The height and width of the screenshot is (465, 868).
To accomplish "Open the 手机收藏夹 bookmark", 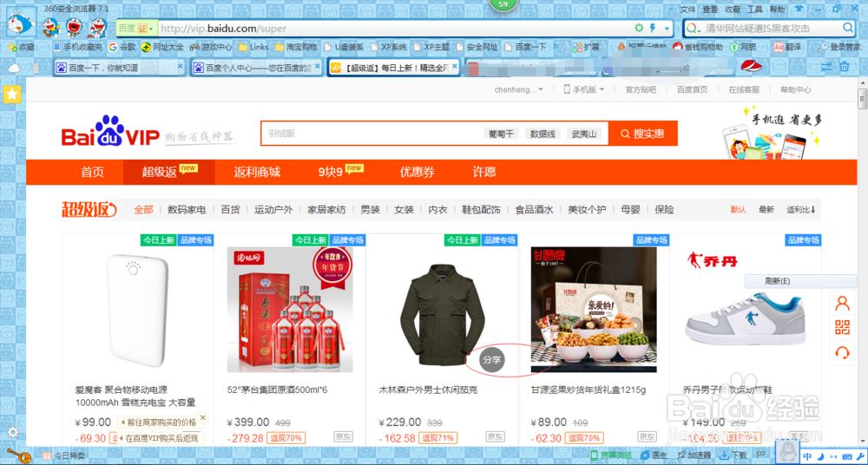I will coord(77,48).
